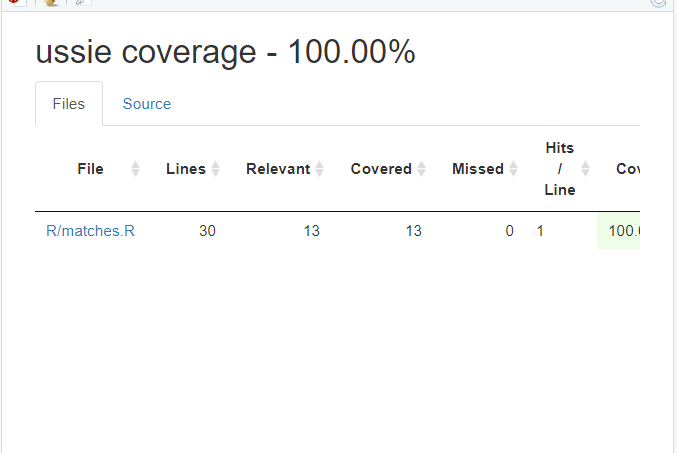This screenshot has width=677, height=453.
Task: Click the Missed column header label
Action: [478, 169]
